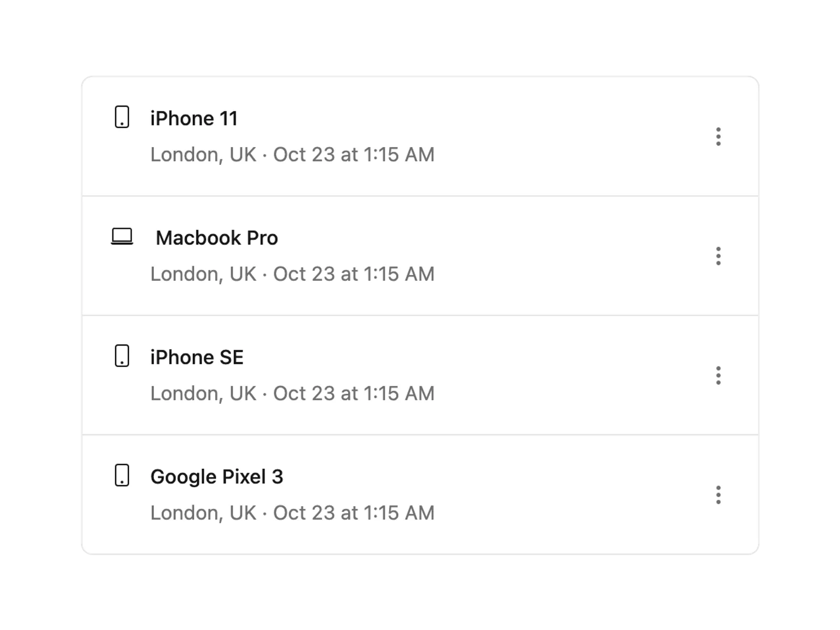Viewport: 840px width, 630px height.
Task: Click the location and time under Google Pixel 3
Action: (x=292, y=513)
